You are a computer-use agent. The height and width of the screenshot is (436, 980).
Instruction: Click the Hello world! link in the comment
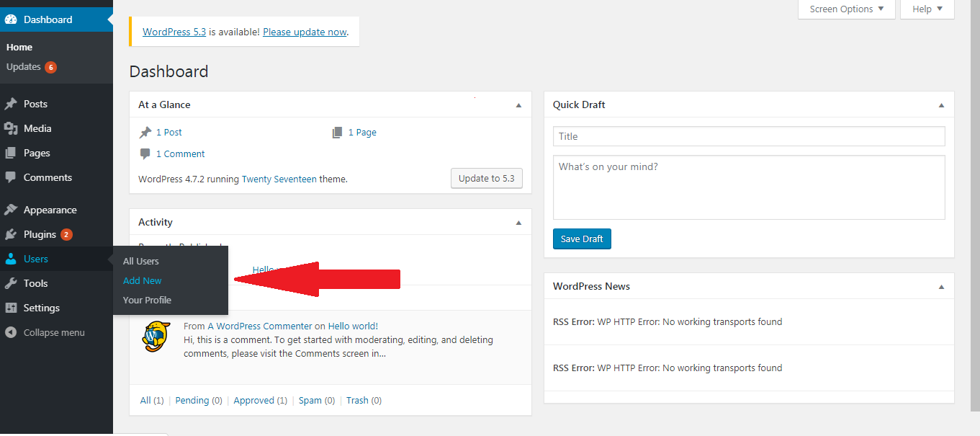353,326
